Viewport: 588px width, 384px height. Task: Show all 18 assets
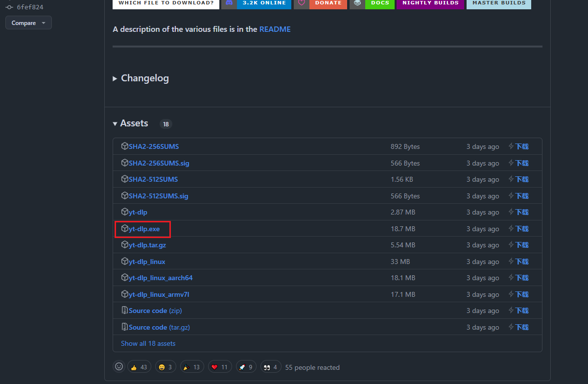pyautogui.click(x=148, y=343)
